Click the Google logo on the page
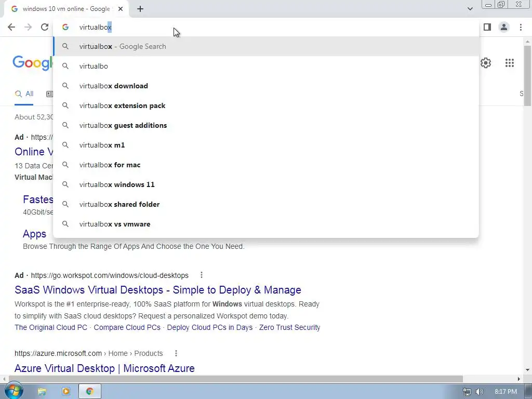Viewport: 532px width, 399px height. (33, 63)
